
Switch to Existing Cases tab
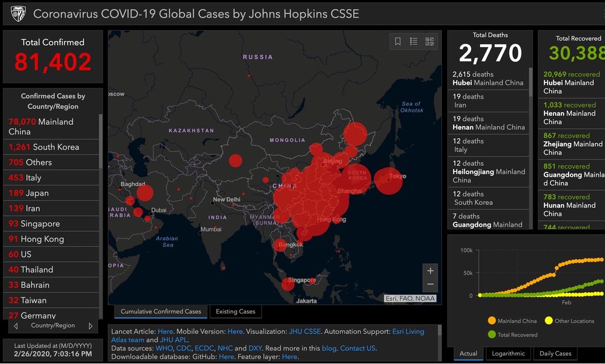coord(235,311)
